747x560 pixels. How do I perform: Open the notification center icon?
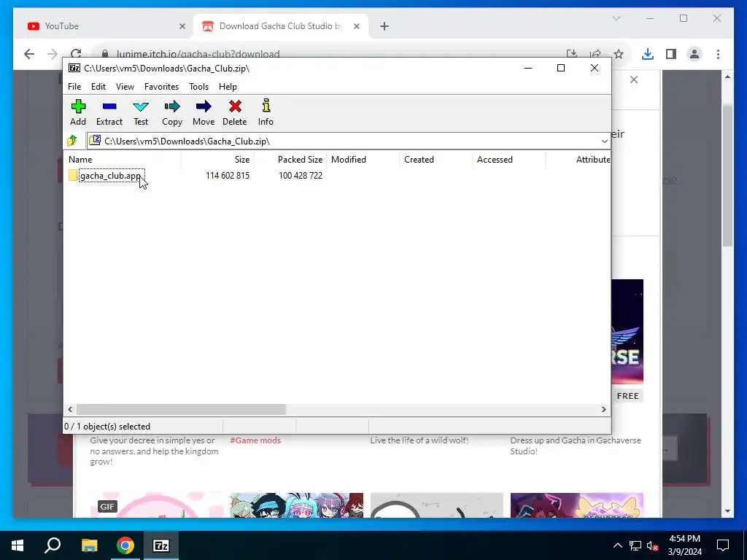723,545
